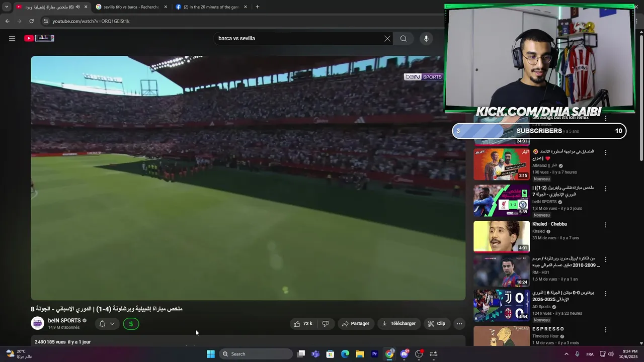Open options menu for Khaled - Chebba
Image resolution: width=644 pixels, height=362 pixels.
coord(606,225)
